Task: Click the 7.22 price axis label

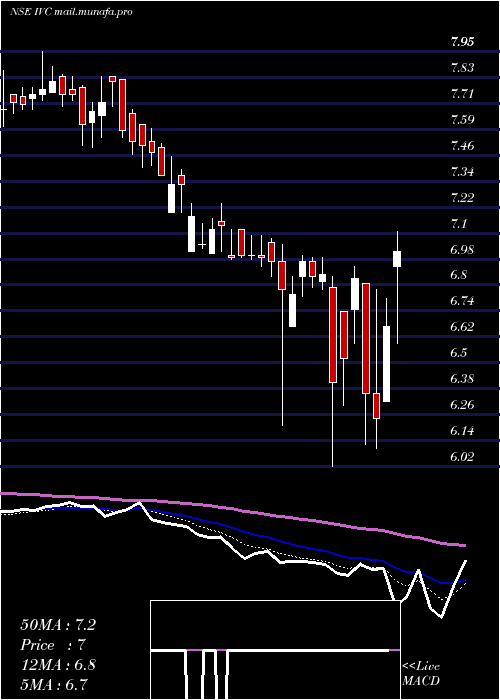Action: click(x=462, y=198)
